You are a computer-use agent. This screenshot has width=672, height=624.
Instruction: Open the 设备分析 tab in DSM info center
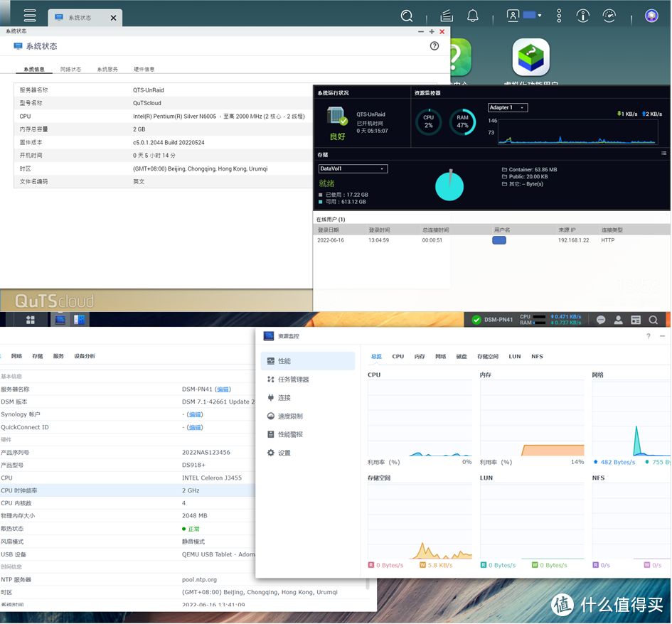(x=85, y=356)
